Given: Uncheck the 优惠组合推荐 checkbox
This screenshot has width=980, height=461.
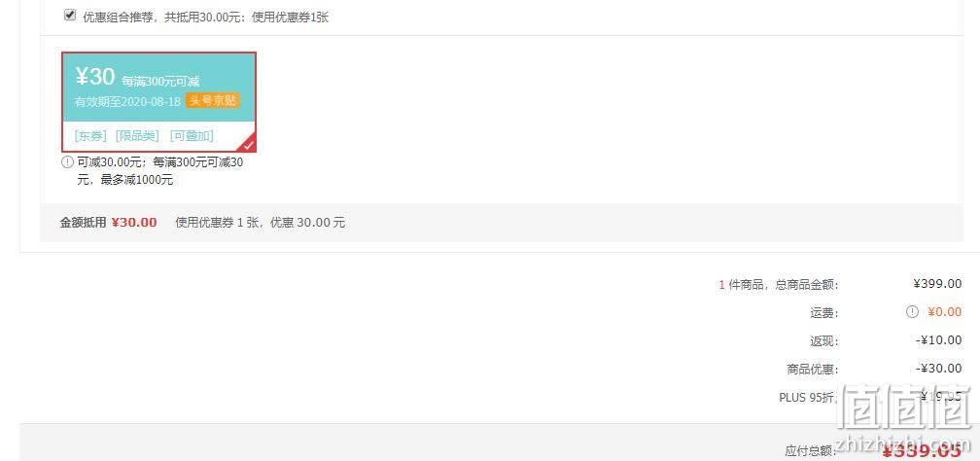Looking at the screenshot, I should click(x=70, y=15).
